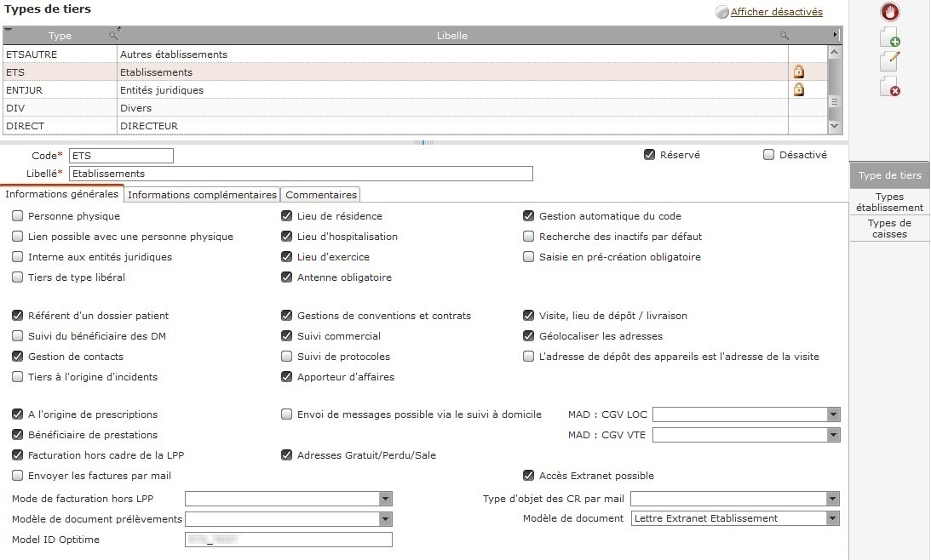Click the search icon in Libelle column header
The height and width of the screenshot is (560, 931).
pos(784,36)
